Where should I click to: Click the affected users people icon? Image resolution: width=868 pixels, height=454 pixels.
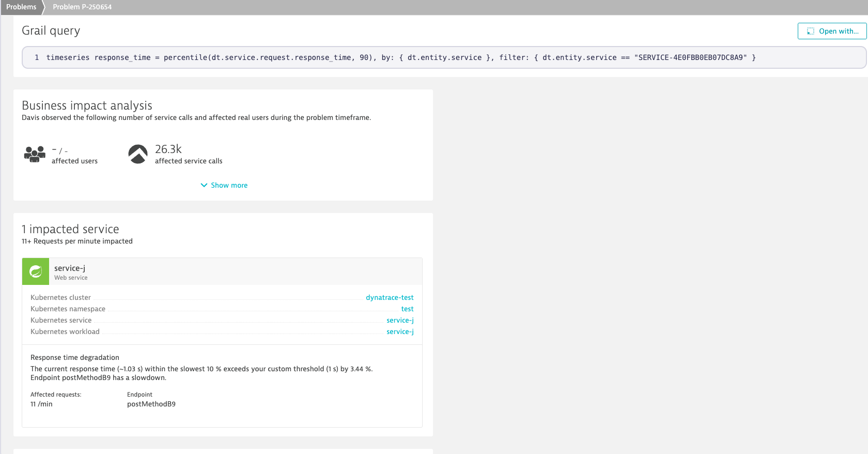click(x=35, y=154)
